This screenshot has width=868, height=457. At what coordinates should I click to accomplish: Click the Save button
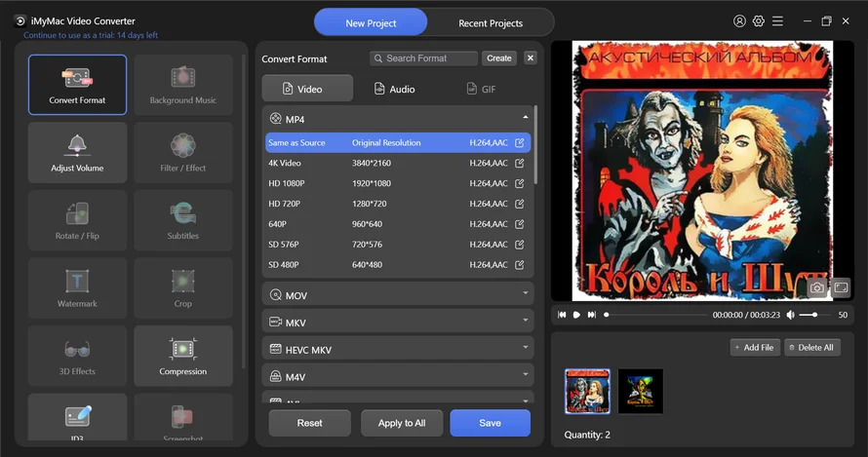[490, 423]
